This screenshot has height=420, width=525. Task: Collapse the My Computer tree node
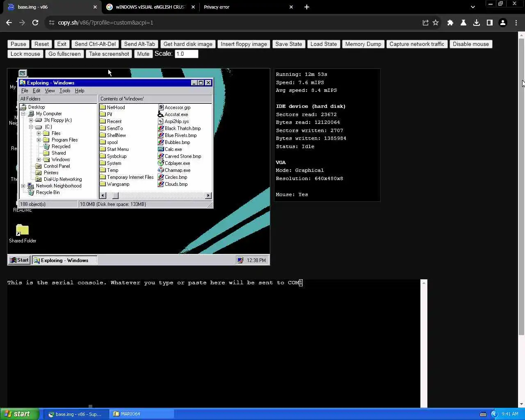point(23,114)
